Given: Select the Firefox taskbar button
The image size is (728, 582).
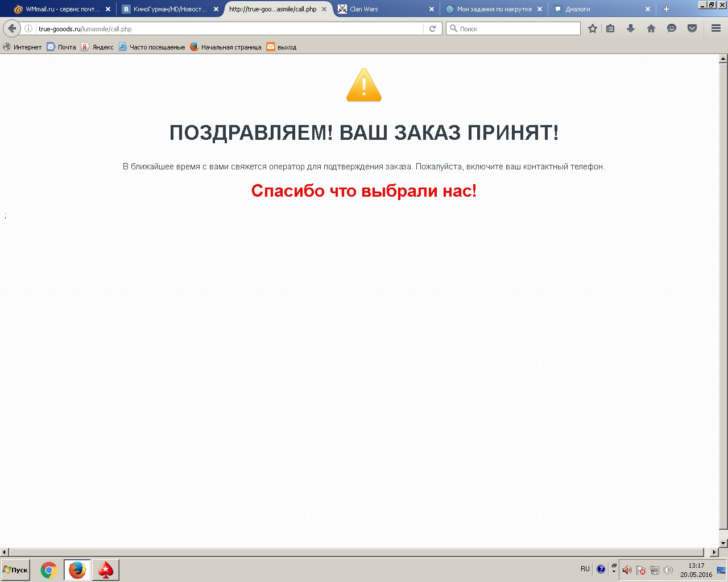Looking at the screenshot, I should pos(77,569).
